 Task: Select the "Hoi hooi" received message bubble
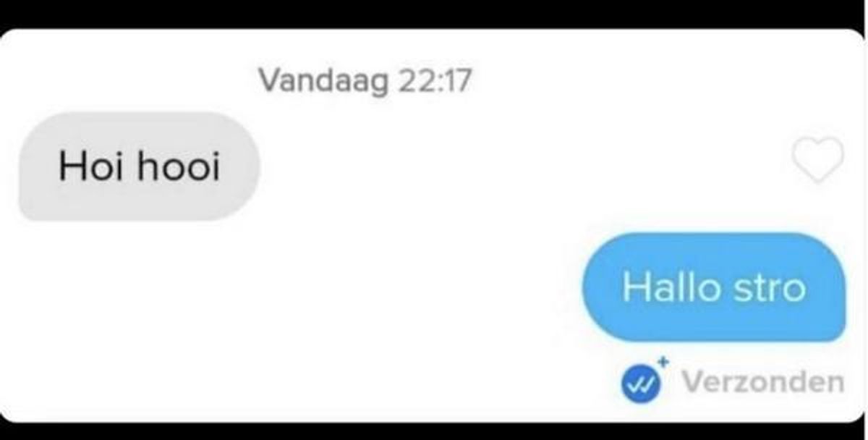[x=139, y=166]
